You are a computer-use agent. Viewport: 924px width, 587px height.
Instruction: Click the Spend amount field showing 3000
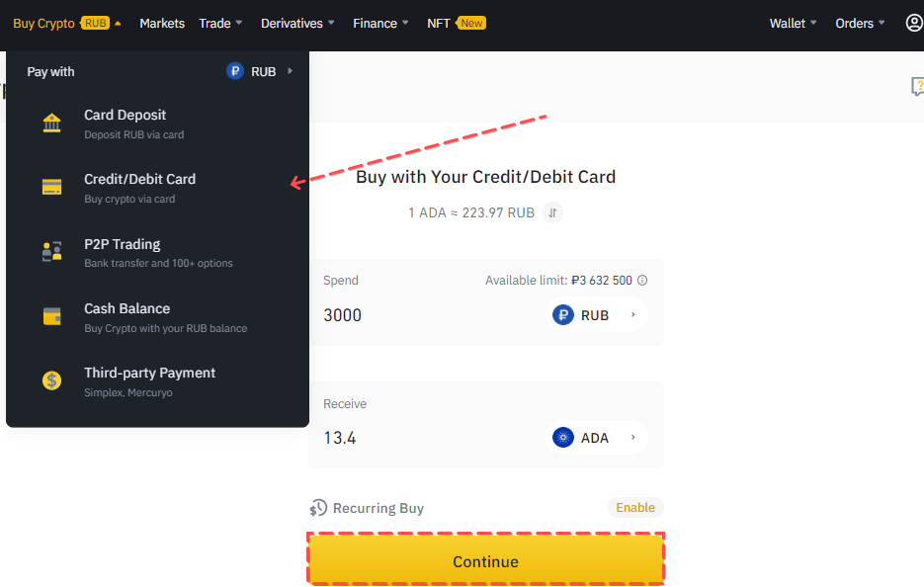point(425,315)
